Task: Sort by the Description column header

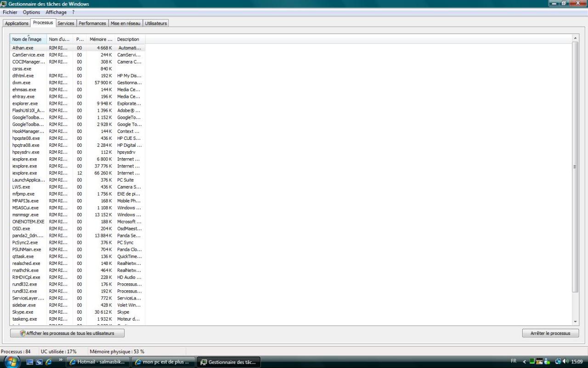Action: (x=130, y=39)
